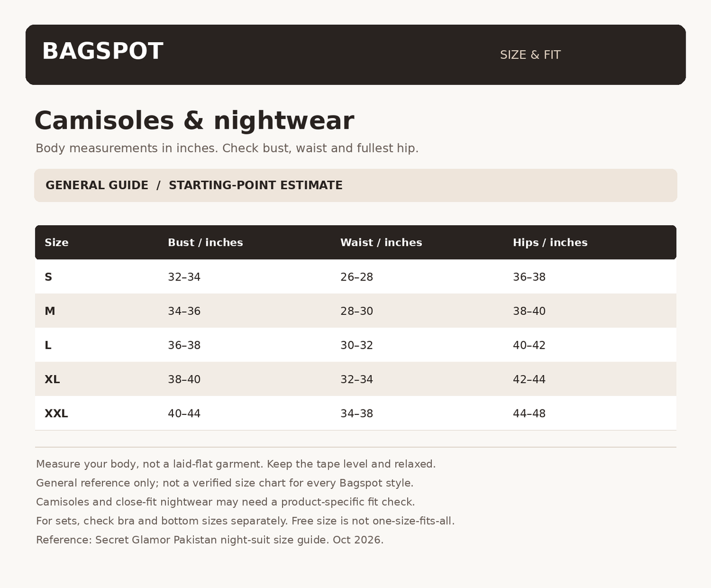Select the S size row label

coord(49,277)
